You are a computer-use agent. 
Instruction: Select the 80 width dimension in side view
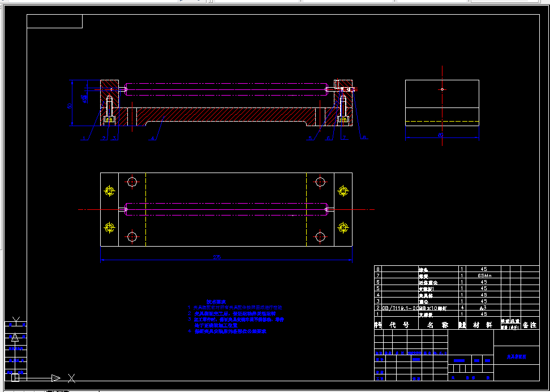click(441, 135)
